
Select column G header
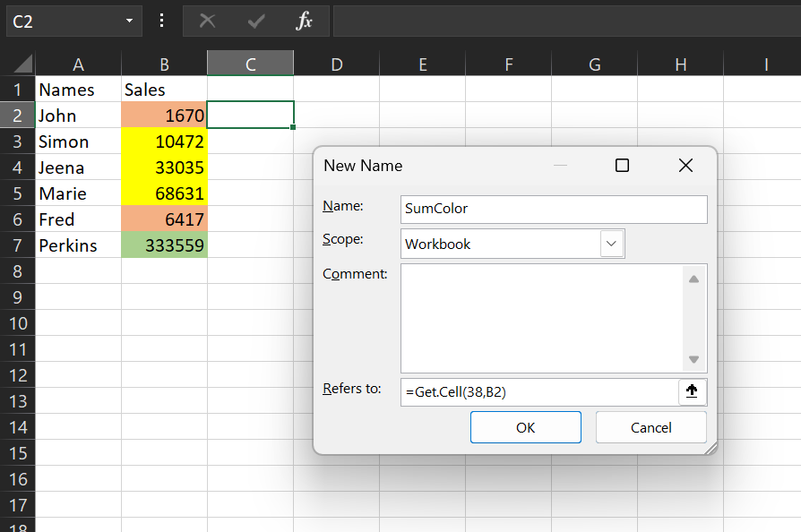[595, 64]
